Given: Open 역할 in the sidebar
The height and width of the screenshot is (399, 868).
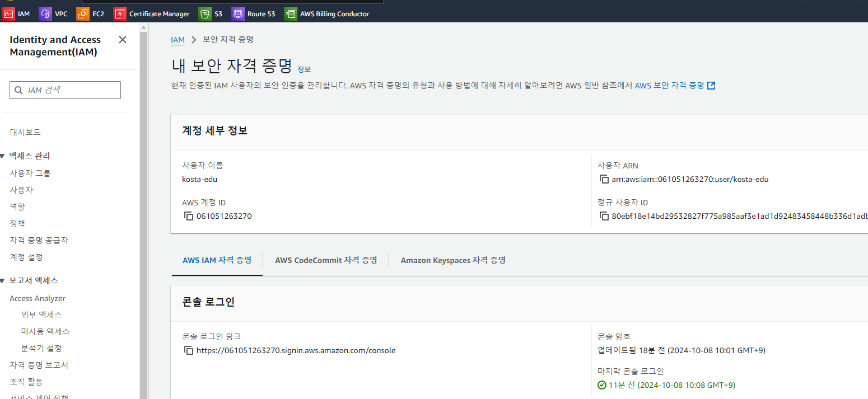Looking at the screenshot, I should tap(17, 206).
